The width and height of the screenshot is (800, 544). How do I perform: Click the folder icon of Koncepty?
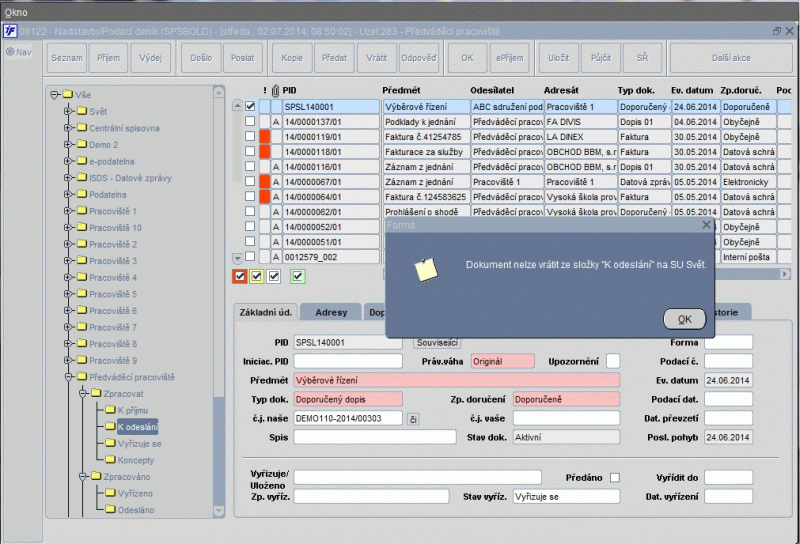pyautogui.click(x=110, y=459)
